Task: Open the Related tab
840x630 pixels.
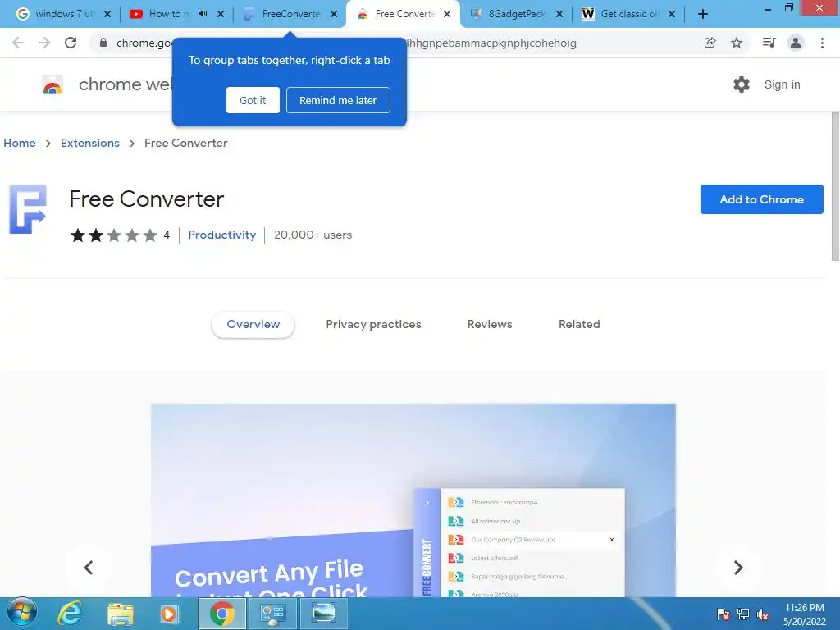Action: click(579, 324)
